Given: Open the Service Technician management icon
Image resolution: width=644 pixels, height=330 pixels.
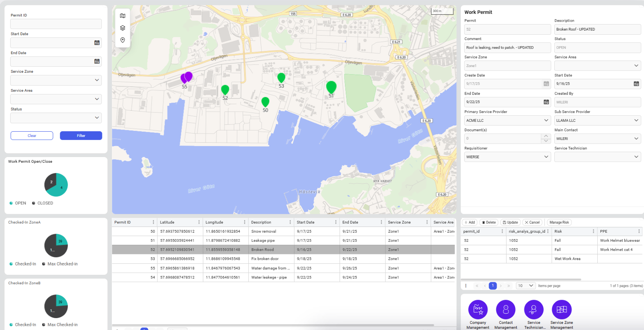Looking at the screenshot, I should point(534,310).
